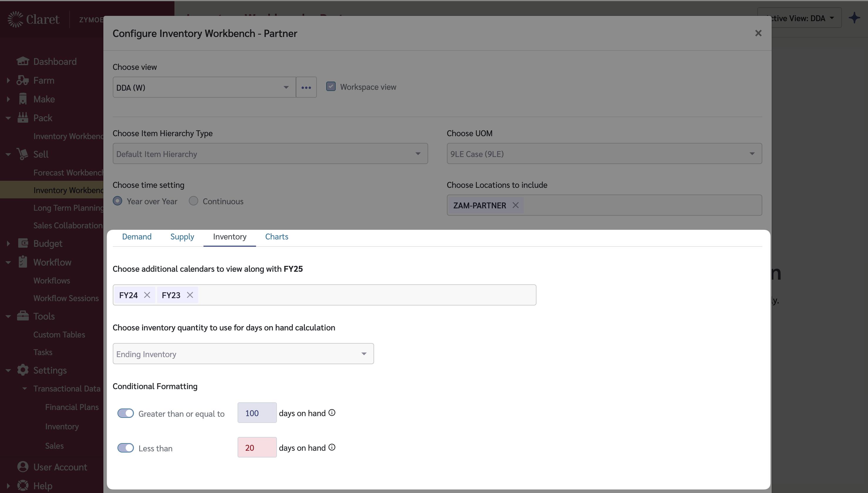Image resolution: width=868 pixels, height=493 pixels.
Task: Toggle the Less than formatting switch
Action: (x=125, y=448)
